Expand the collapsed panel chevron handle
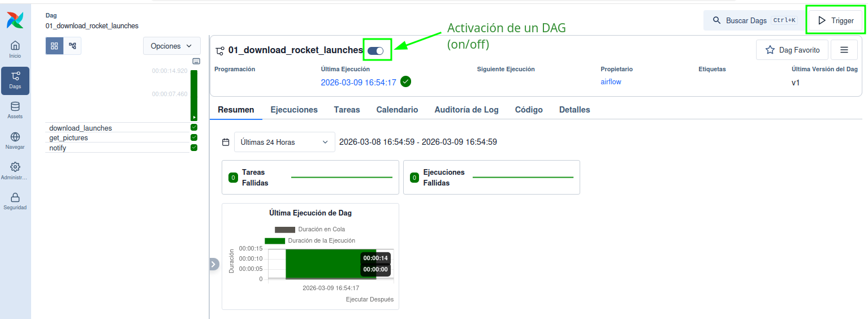This screenshot has height=319, width=868. [214, 264]
